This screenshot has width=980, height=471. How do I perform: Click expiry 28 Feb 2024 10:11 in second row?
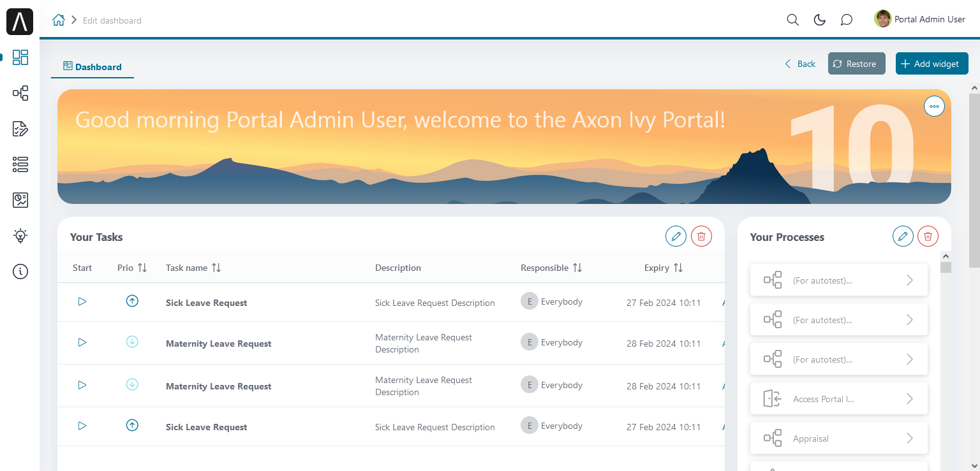pos(664,344)
